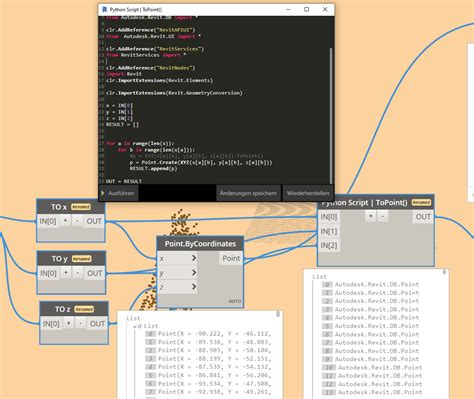The image size is (474, 399).
Task: Click the AUTO lacing indicator on Point.ByCoordinates
Action: click(235, 301)
